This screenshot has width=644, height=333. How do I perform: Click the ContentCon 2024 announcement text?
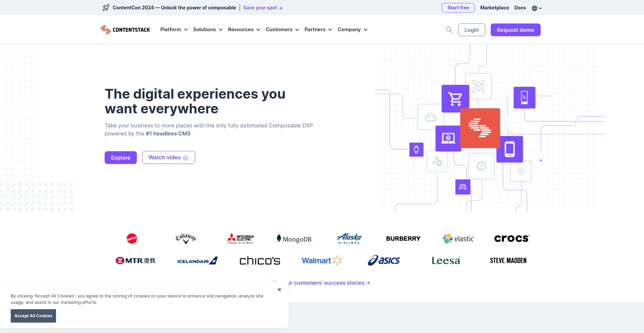pyautogui.click(x=174, y=8)
